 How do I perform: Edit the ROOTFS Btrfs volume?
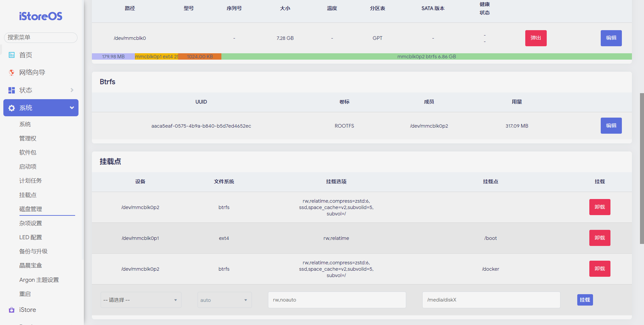(x=611, y=126)
